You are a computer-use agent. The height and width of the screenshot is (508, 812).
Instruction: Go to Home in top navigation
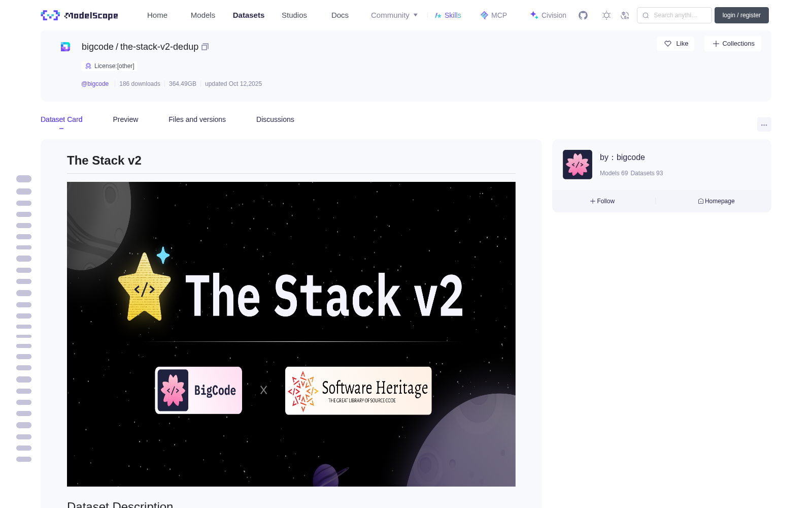click(157, 15)
